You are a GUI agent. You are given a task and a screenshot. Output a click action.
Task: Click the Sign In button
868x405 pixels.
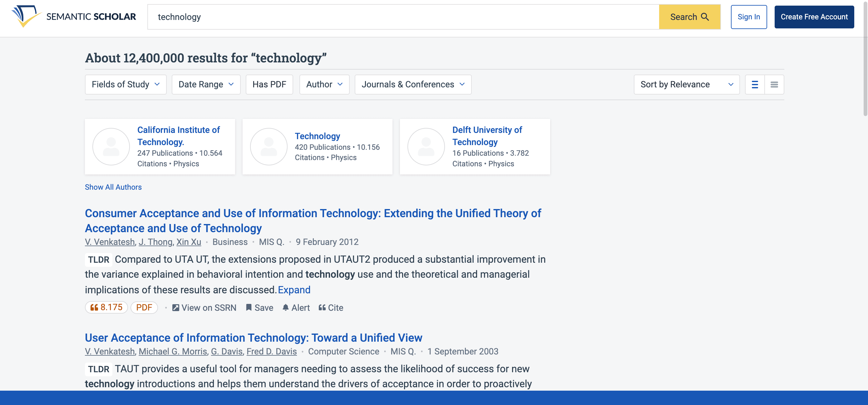click(x=748, y=17)
